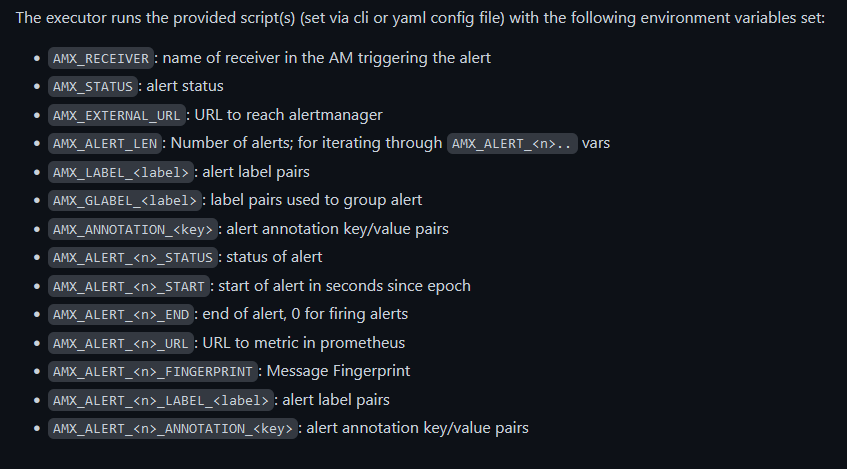Click the AMX_ANNOTATION_<key> variable
Screen dimensions: 847x469
point(132,229)
